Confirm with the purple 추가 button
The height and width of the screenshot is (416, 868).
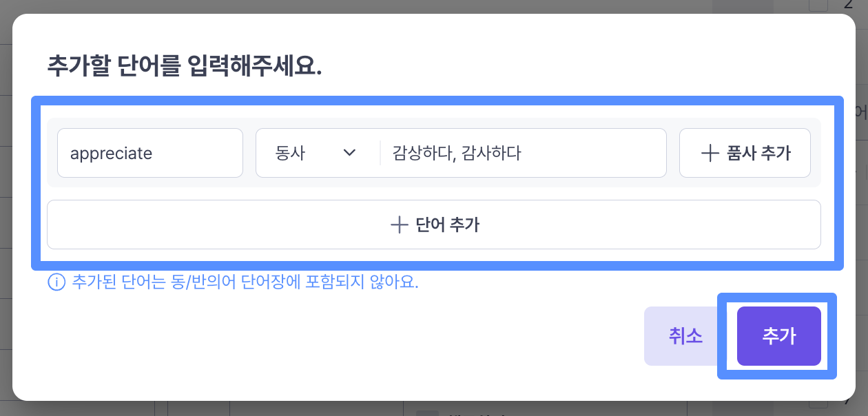coord(779,336)
